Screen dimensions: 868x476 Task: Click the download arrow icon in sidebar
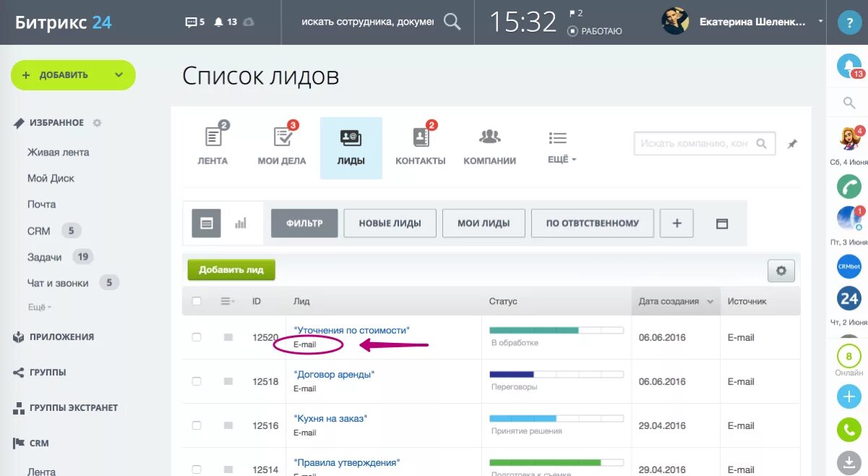849,463
